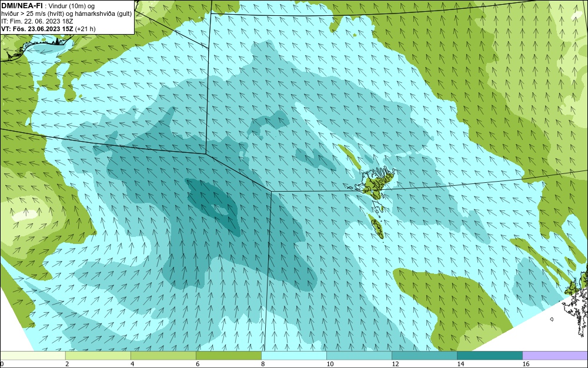588x368 pixels.
Task: Click the 10–12 m/s light teal swatch
Action: (x=359, y=355)
